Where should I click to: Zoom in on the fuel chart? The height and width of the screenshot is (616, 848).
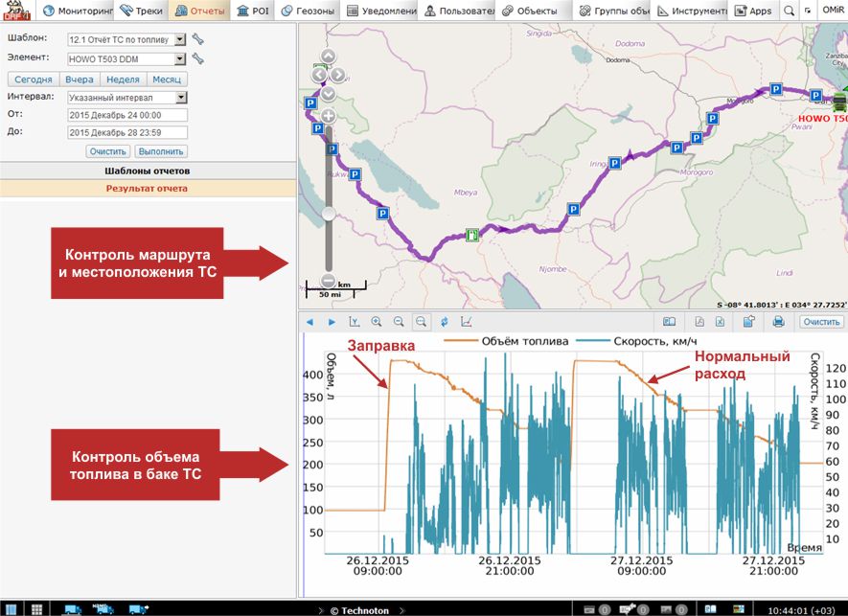pos(377,322)
